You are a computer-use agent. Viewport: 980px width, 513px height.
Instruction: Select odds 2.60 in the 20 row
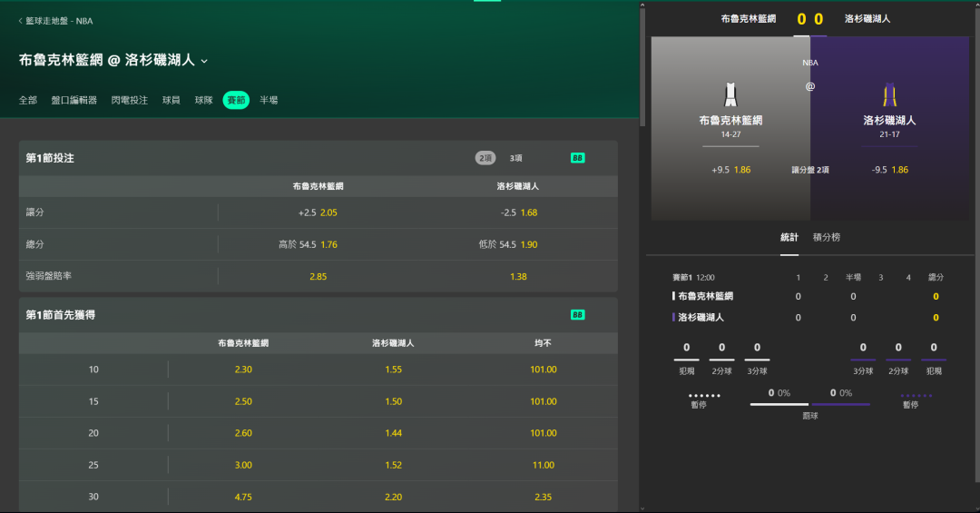coord(243,433)
